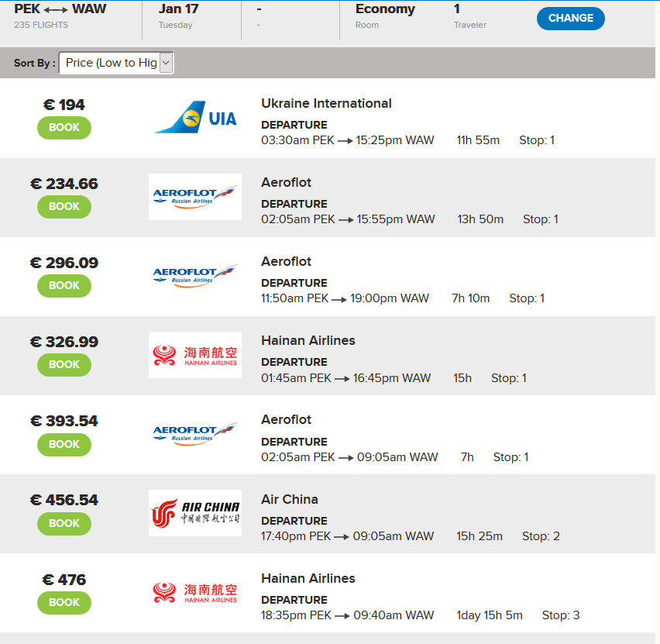Click Aeroflot logo on €393.54 flight
Screen dimensions: 660x644
click(195, 434)
